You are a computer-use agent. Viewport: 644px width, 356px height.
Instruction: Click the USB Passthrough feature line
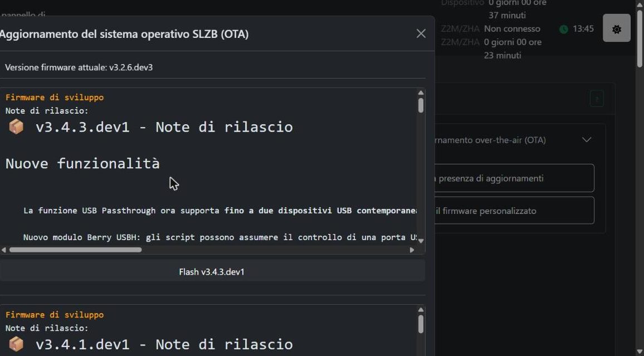pos(220,211)
